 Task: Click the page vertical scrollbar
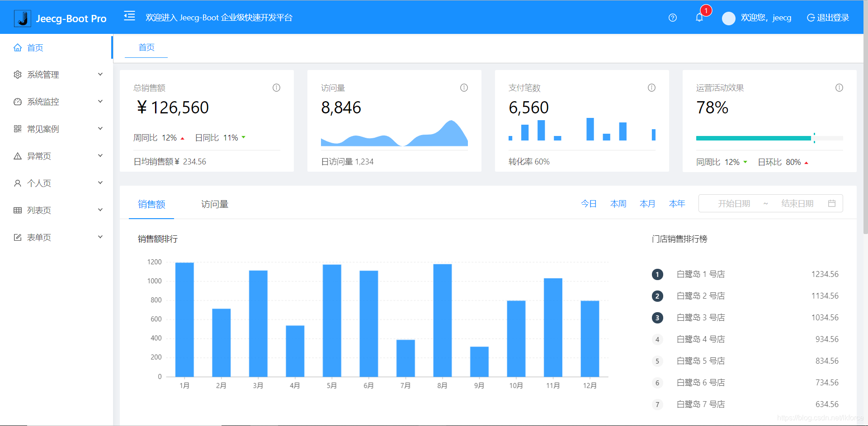(x=865, y=117)
